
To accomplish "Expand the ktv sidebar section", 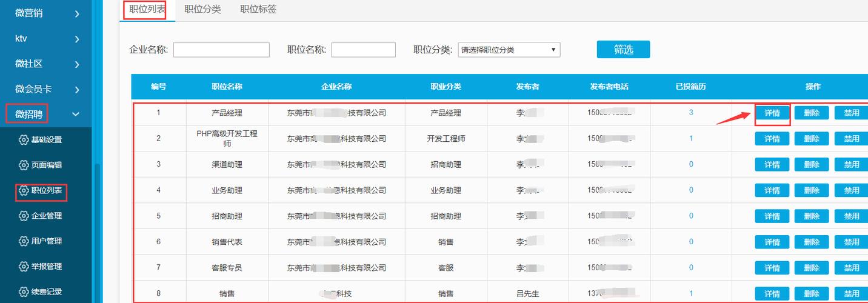I will pos(77,39).
